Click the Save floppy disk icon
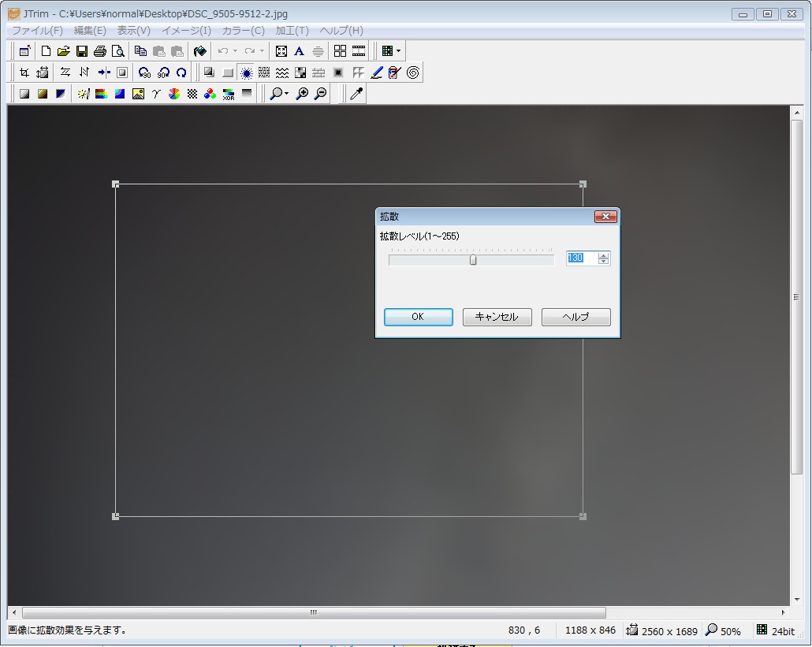812x647 pixels. coord(81,51)
